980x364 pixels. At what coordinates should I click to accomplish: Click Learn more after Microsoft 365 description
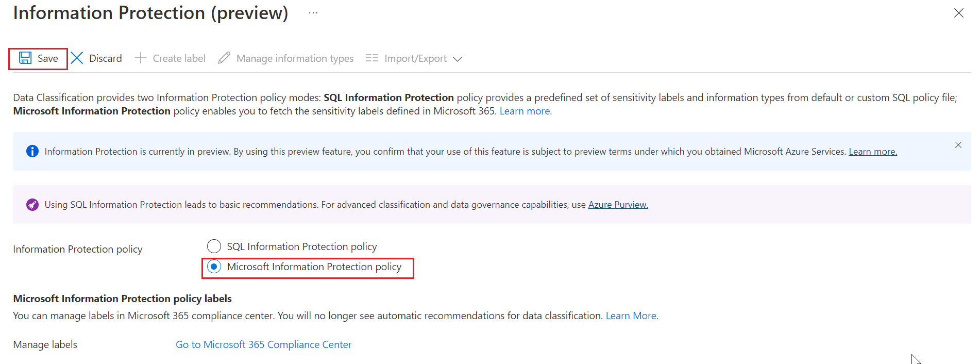526,111
